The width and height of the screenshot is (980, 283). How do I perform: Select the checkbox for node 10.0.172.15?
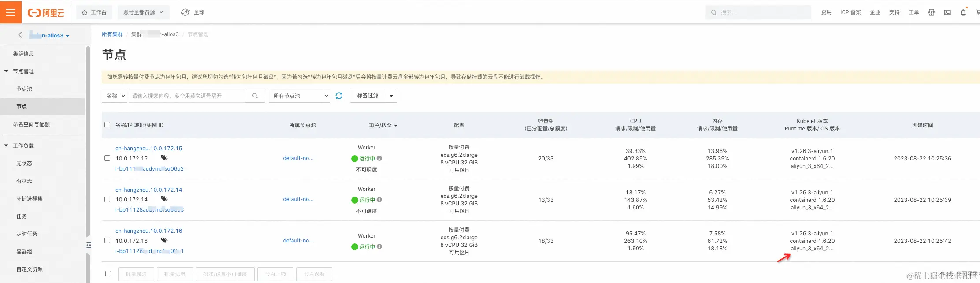[107, 158]
